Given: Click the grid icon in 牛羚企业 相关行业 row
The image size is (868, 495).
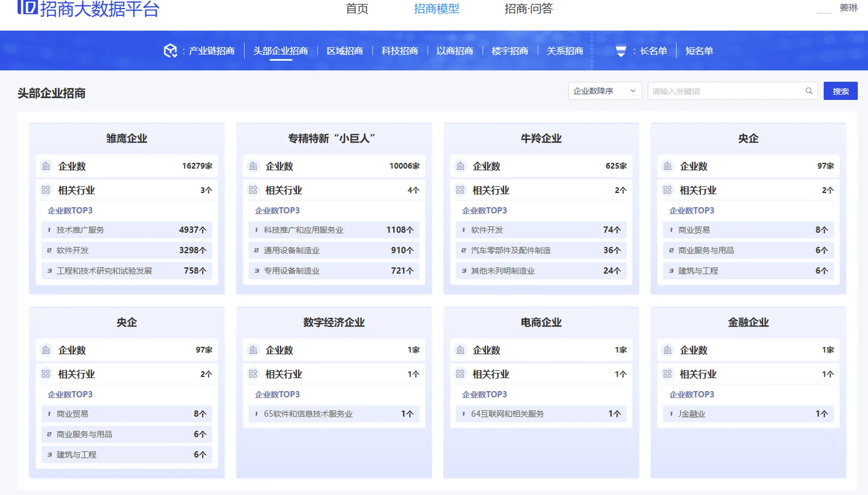Looking at the screenshot, I should click(x=460, y=190).
